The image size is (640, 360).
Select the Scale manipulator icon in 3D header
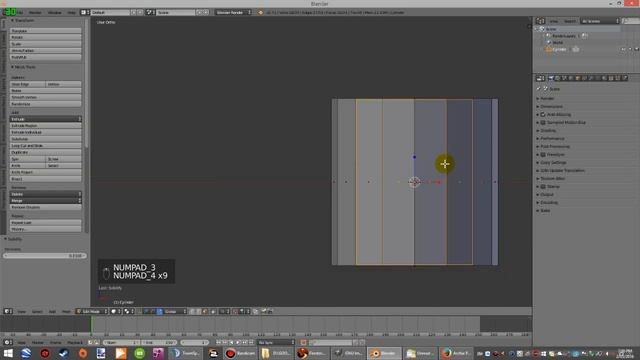click(160, 311)
